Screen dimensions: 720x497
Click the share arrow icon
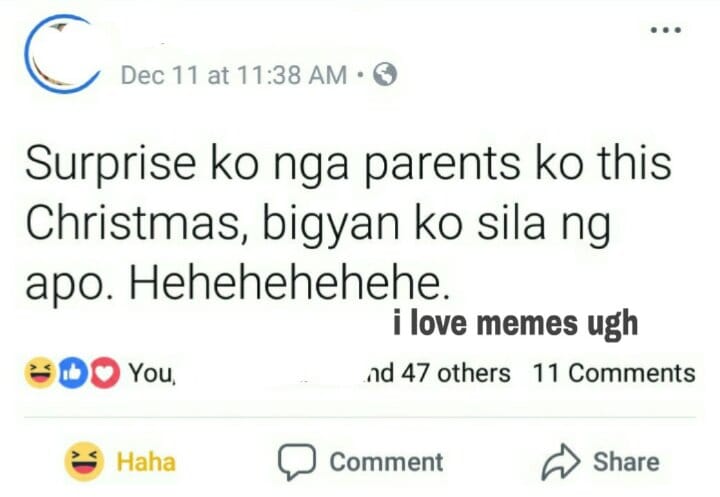560,462
